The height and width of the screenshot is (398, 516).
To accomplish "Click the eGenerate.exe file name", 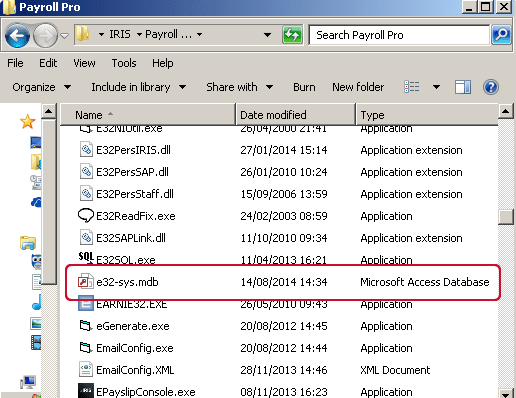I will (133, 326).
